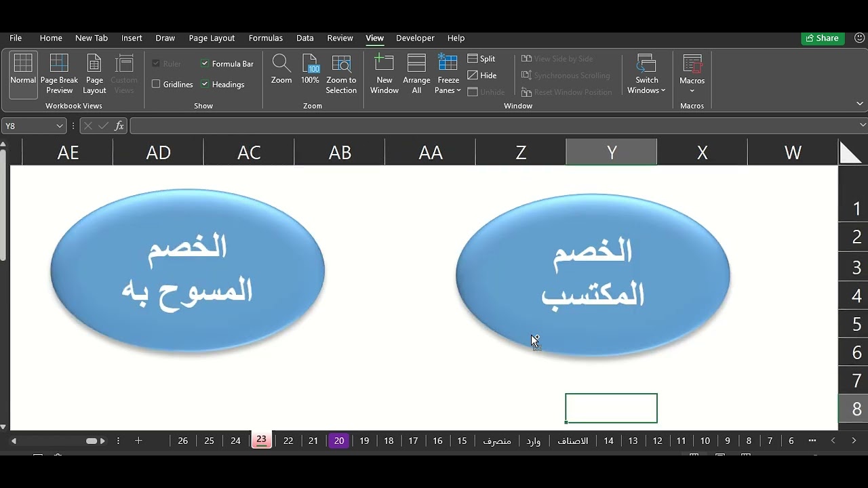Click horizontal scrollbar right arrow

coord(102,441)
